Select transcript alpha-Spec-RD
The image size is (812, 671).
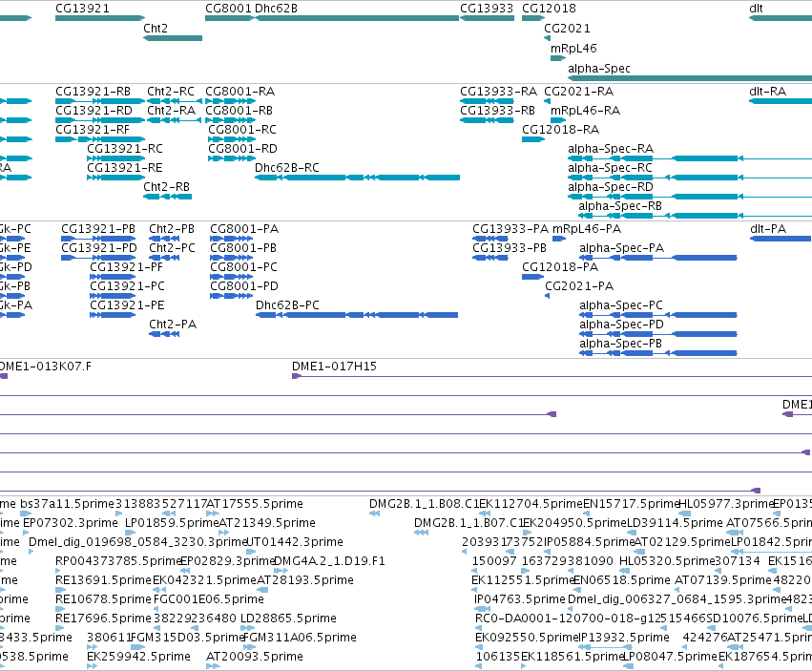point(611,187)
